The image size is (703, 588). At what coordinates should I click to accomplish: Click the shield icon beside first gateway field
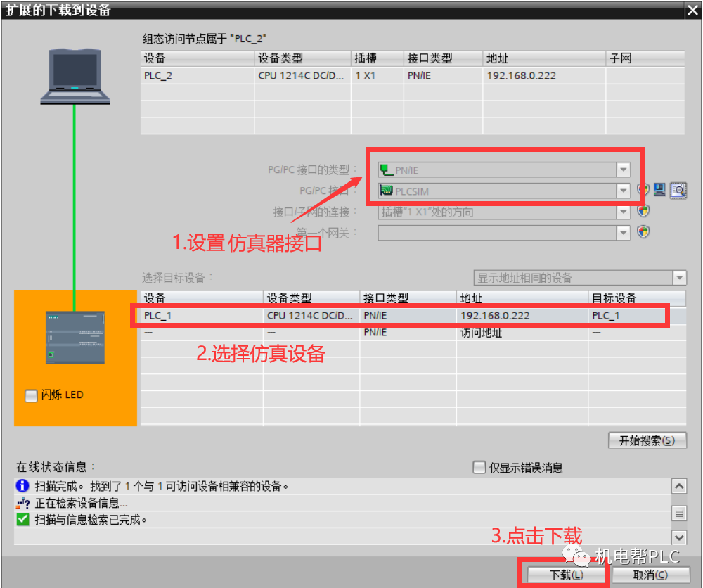644,232
